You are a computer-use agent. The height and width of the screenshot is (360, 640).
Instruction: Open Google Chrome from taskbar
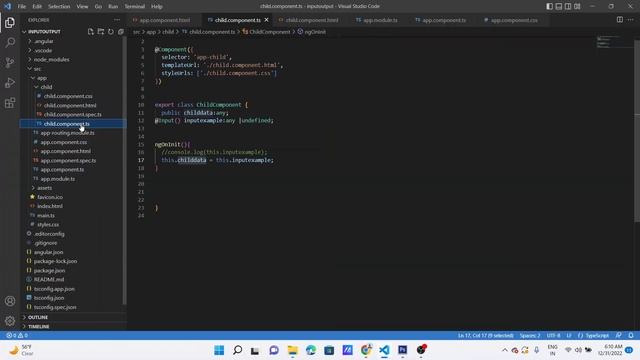coord(366,350)
